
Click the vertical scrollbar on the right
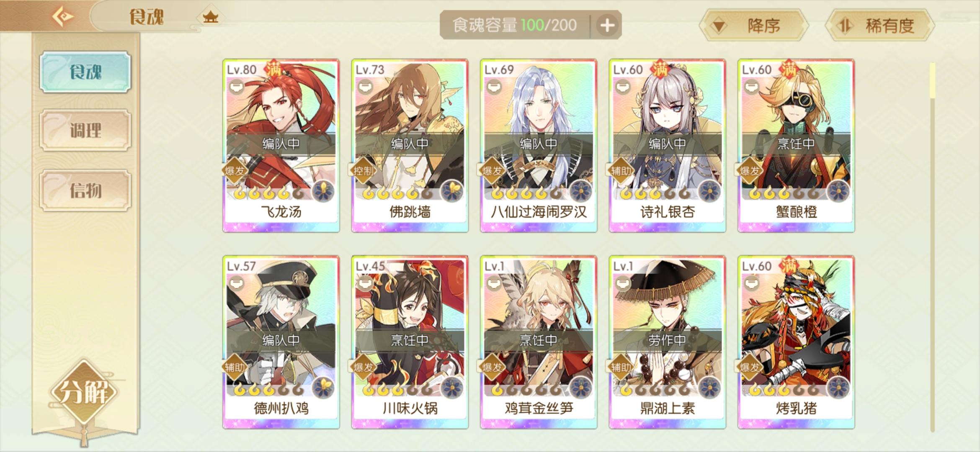(x=932, y=247)
